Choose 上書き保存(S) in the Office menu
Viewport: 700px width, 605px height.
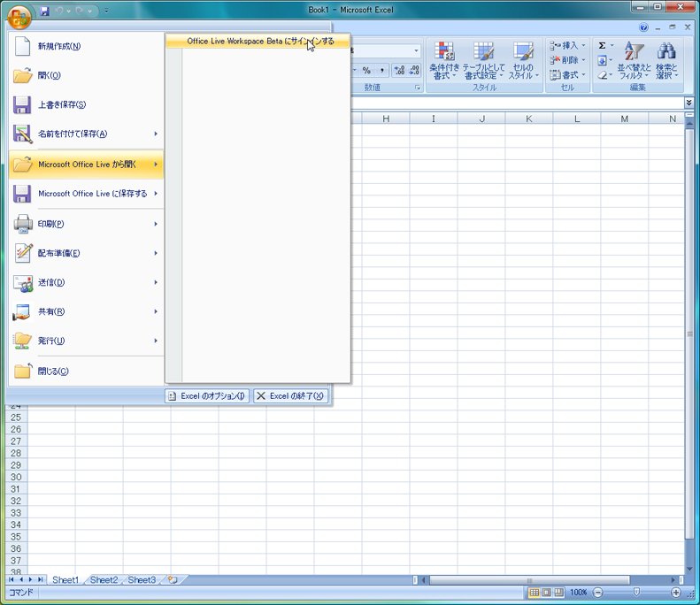pyautogui.click(x=86, y=105)
